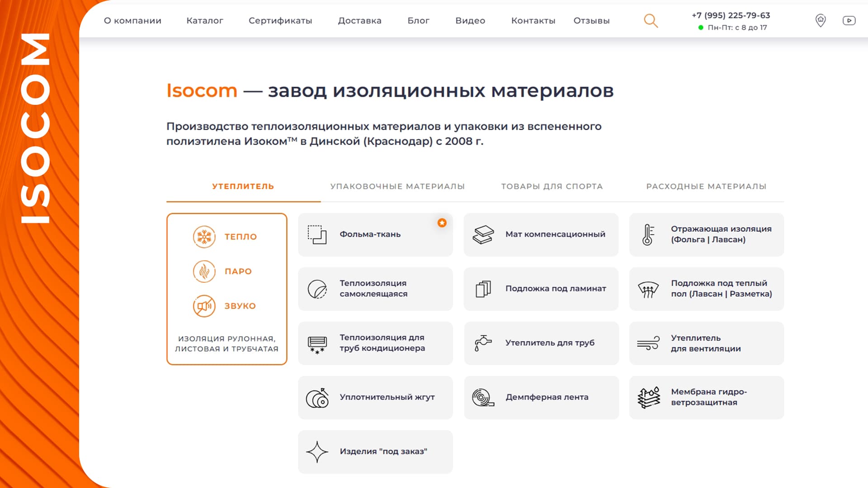Click the thermometer icon for Отражающая изоляция
Screen dimensions: 868x488
pos(648,235)
